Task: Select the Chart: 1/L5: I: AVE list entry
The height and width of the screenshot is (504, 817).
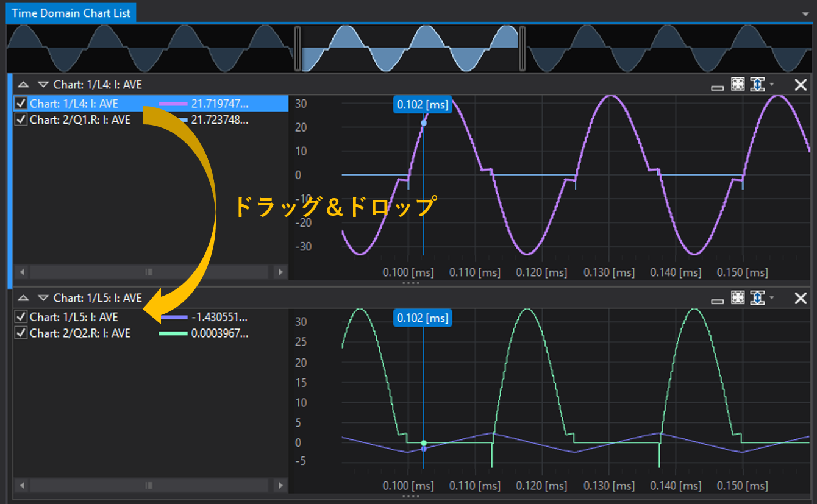Action: (74, 317)
